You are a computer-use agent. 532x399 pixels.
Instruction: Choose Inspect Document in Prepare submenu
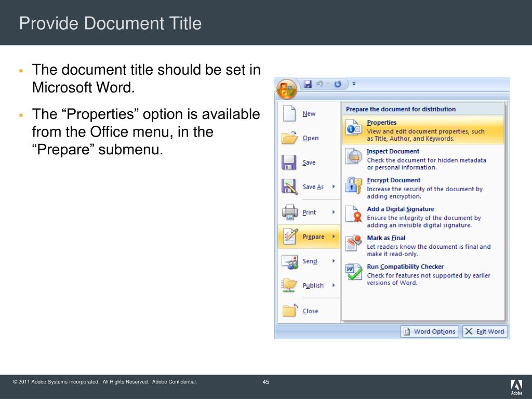click(x=423, y=159)
